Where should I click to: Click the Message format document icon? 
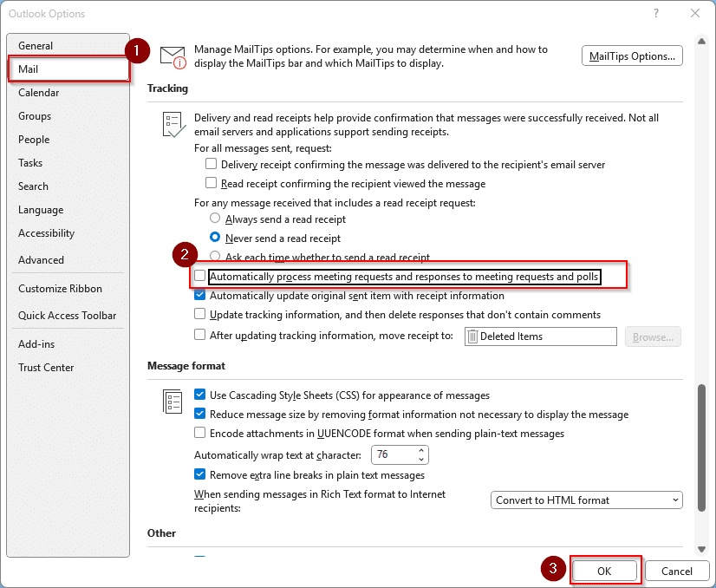pos(172,402)
